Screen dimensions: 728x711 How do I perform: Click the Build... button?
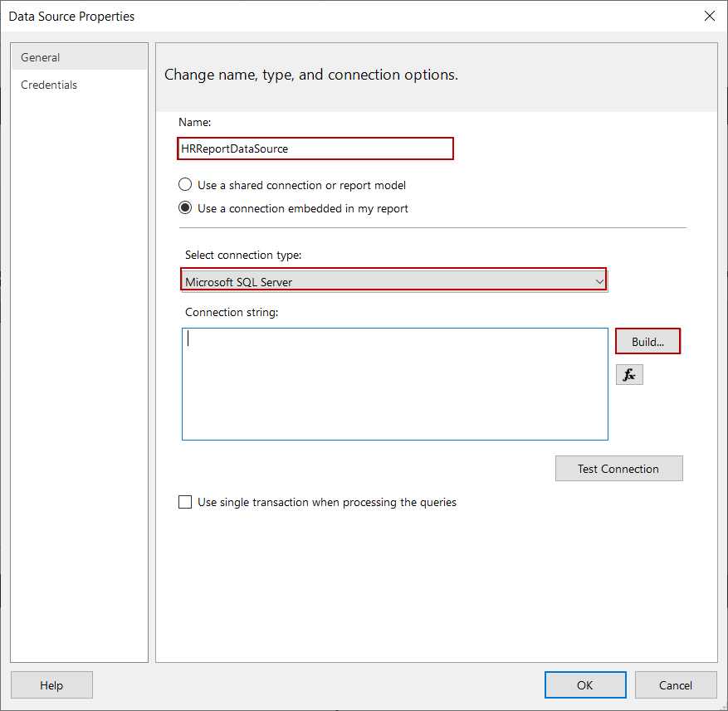[647, 341]
